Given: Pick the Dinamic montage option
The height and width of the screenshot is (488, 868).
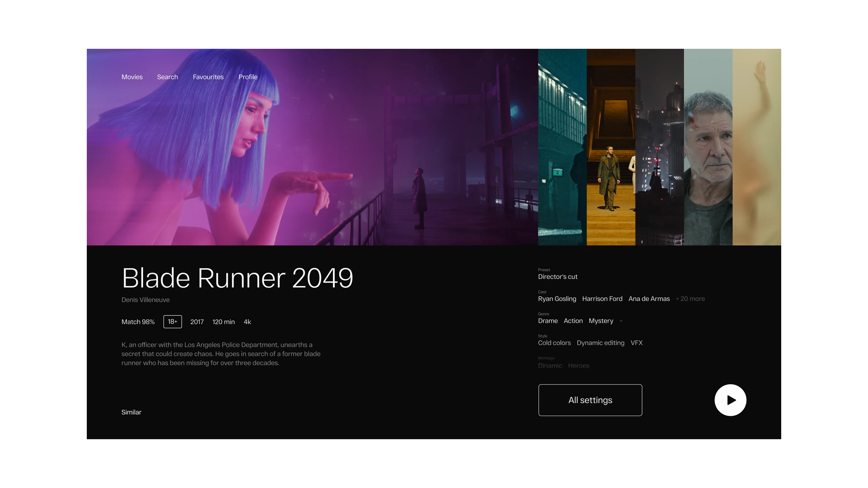Looking at the screenshot, I should [x=550, y=366].
